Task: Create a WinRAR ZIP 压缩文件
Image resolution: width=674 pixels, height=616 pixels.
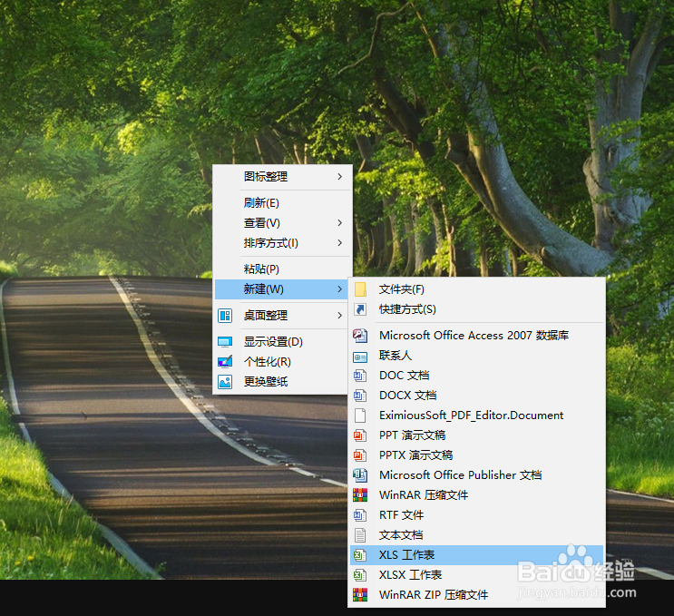Action: tap(477, 595)
